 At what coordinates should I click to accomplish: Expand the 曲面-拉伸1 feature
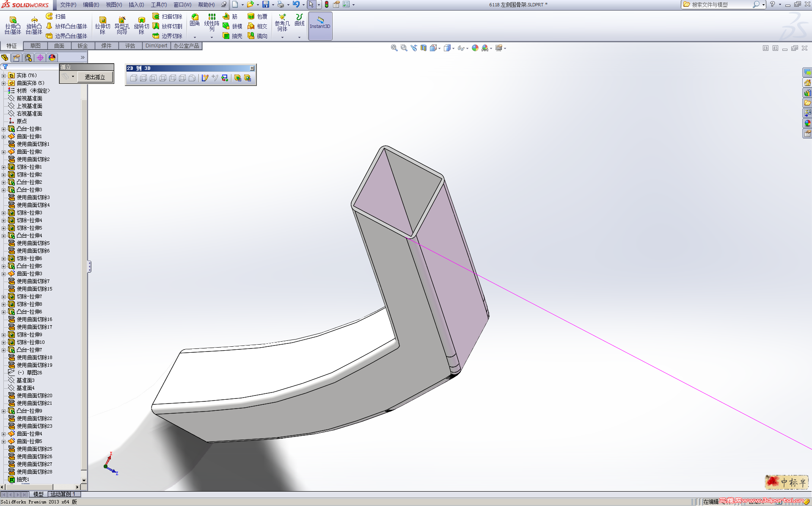4,137
